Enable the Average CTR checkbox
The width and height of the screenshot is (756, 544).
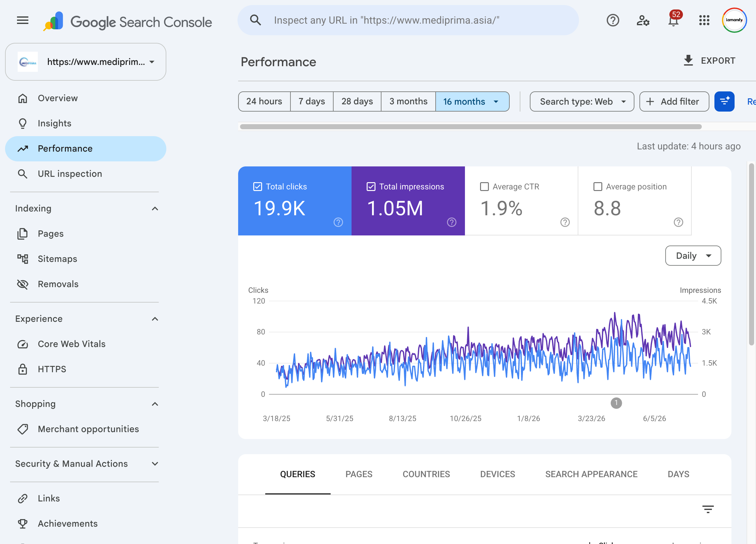click(x=484, y=187)
